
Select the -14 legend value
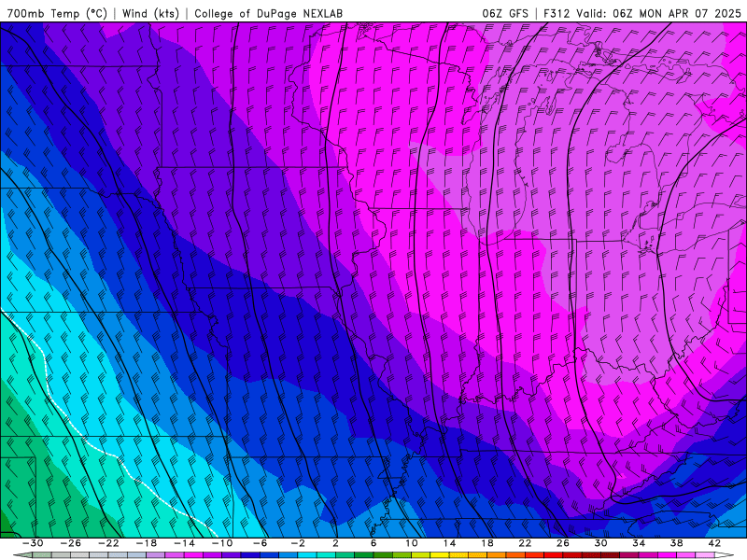(184, 543)
